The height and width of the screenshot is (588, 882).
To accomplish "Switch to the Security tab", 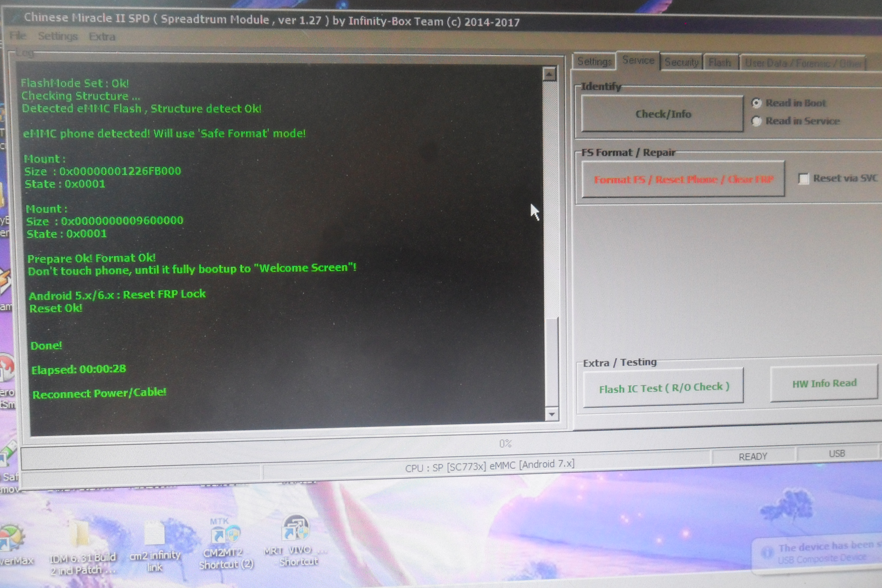I will 681,62.
